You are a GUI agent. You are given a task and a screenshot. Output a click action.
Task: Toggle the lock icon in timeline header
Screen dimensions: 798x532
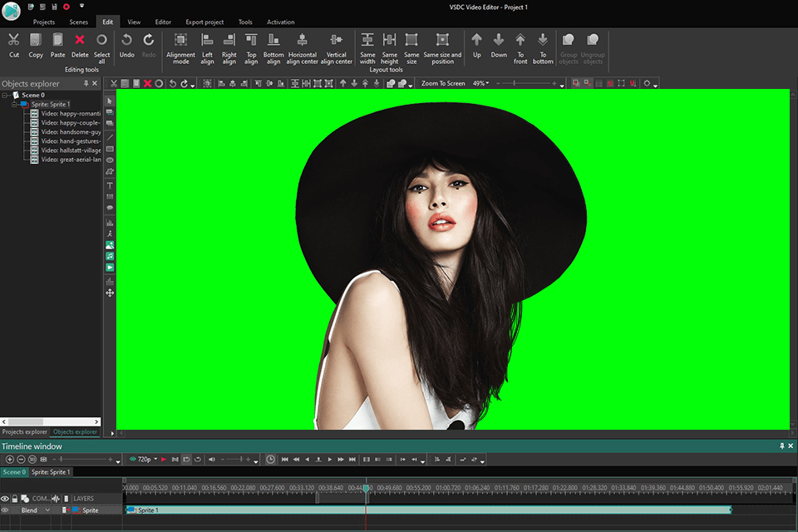[15, 499]
